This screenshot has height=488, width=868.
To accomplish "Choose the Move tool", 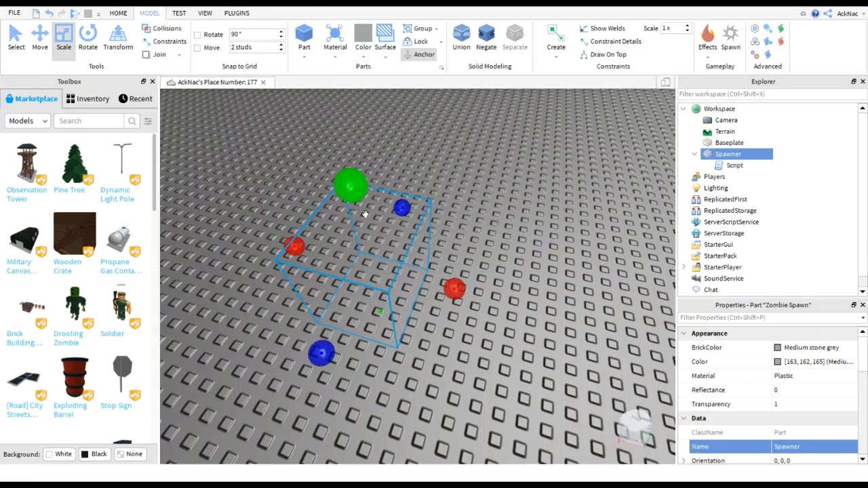I will tap(39, 38).
